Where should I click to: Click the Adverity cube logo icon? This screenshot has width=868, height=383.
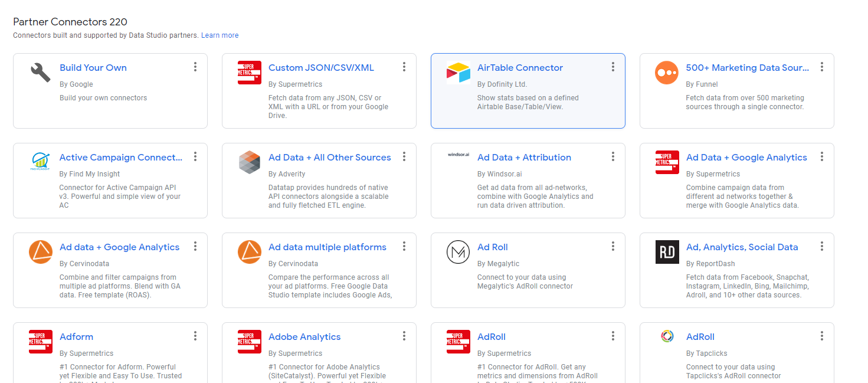(x=250, y=162)
